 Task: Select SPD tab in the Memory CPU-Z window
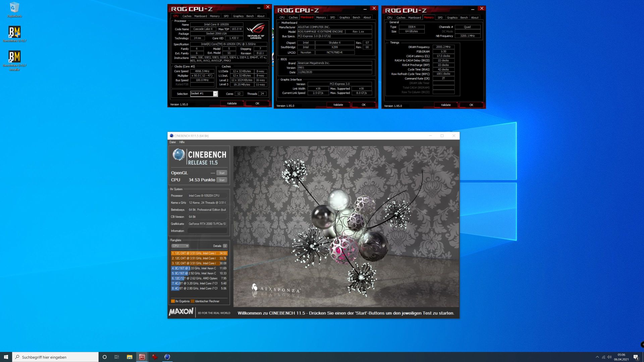(440, 17)
